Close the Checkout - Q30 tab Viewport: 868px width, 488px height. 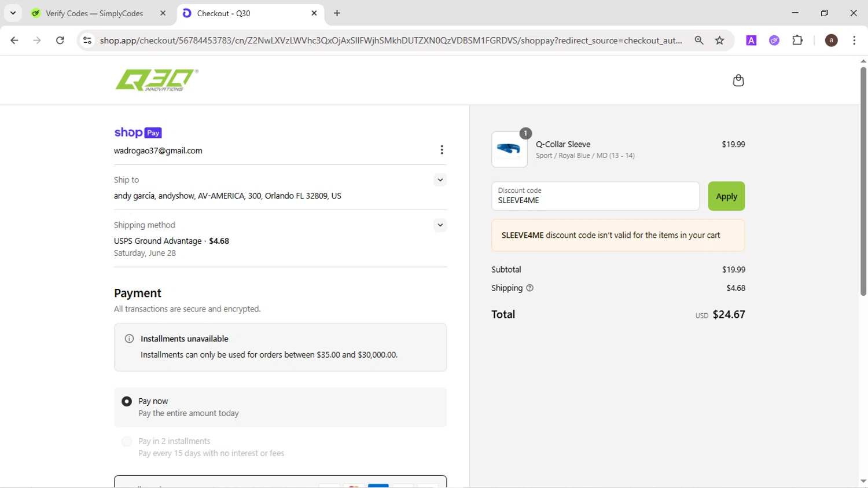coord(314,13)
